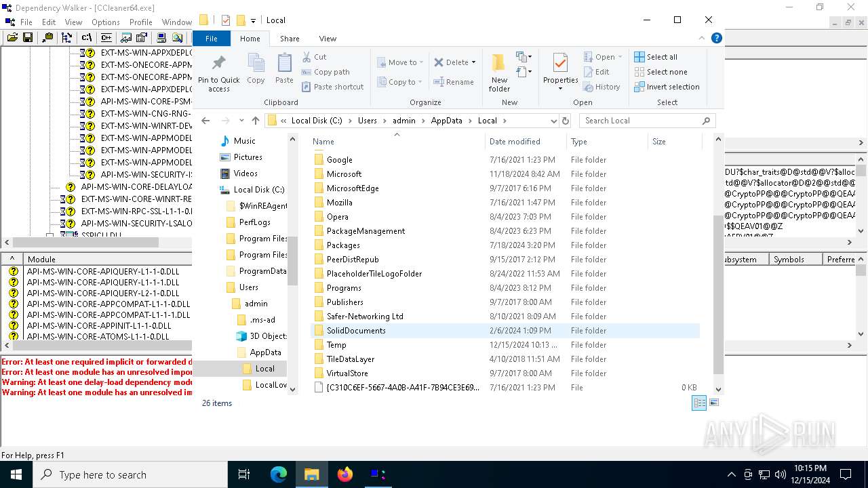This screenshot has height=488, width=868.
Task: Toggle Full Paths c:\ icon in Dependency Walker
Action: tap(87, 38)
